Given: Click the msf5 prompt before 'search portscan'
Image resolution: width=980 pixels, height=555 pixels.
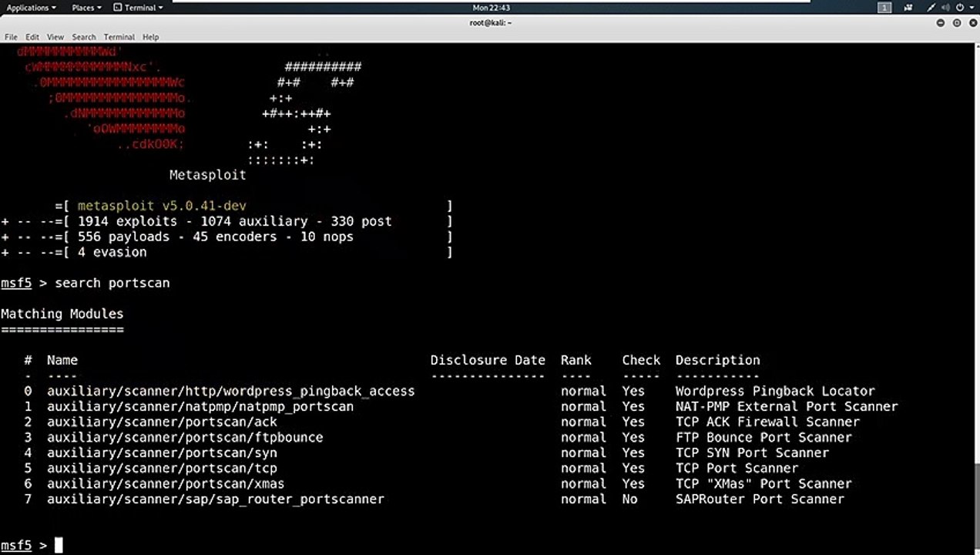Looking at the screenshot, I should (16, 283).
